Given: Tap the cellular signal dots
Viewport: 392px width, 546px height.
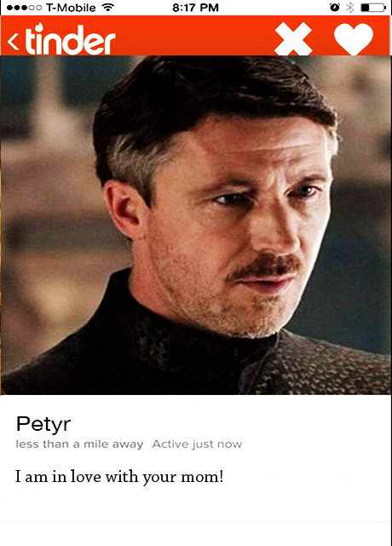Looking at the screenshot, I should tap(24, 8).
